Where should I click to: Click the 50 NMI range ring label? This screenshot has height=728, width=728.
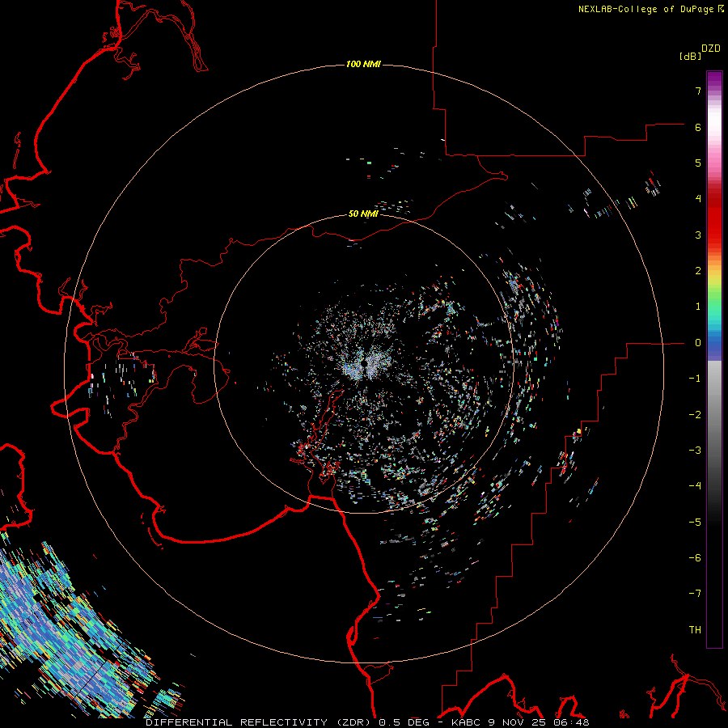363,214
